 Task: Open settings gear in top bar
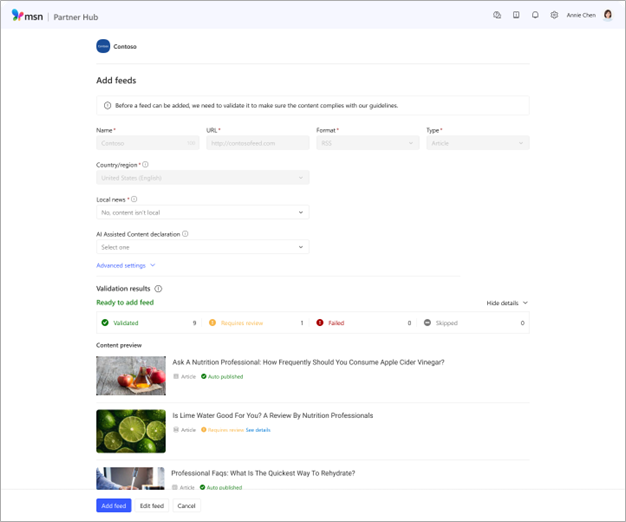(x=554, y=15)
